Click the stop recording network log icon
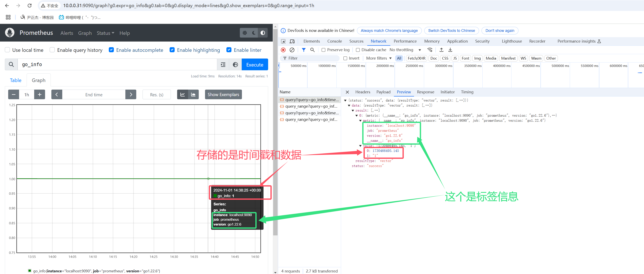Screen dimensions: 644x274 click(283, 50)
